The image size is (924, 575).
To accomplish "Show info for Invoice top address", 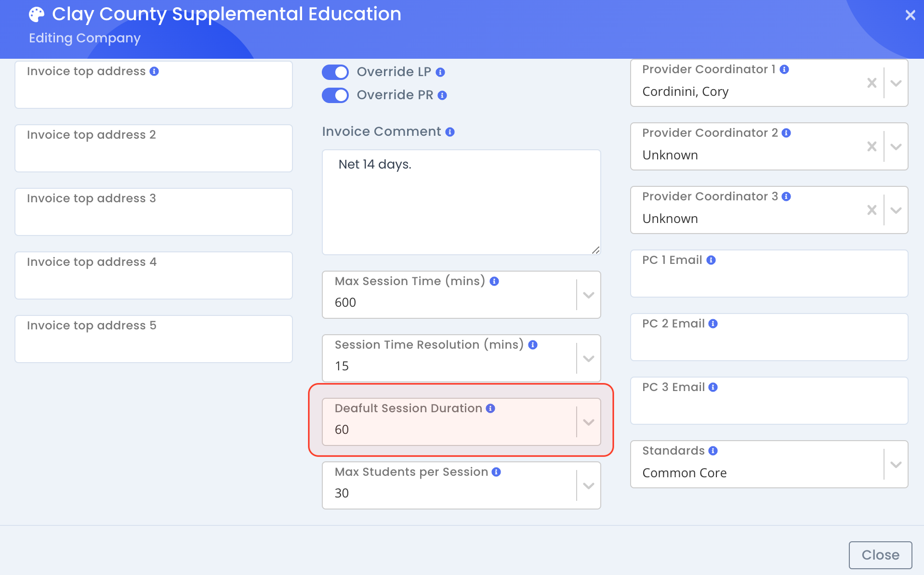I will coord(154,71).
